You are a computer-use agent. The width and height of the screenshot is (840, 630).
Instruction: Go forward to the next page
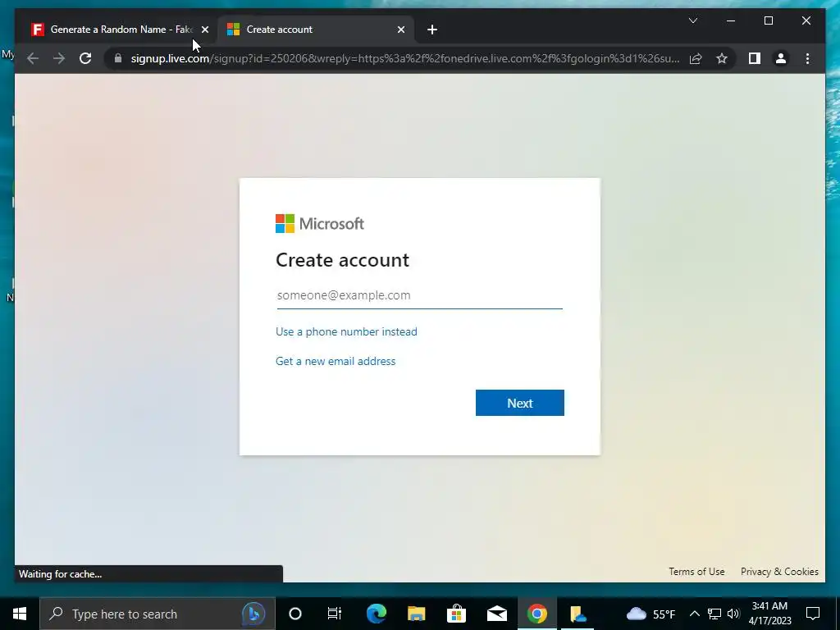(x=59, y=58)
